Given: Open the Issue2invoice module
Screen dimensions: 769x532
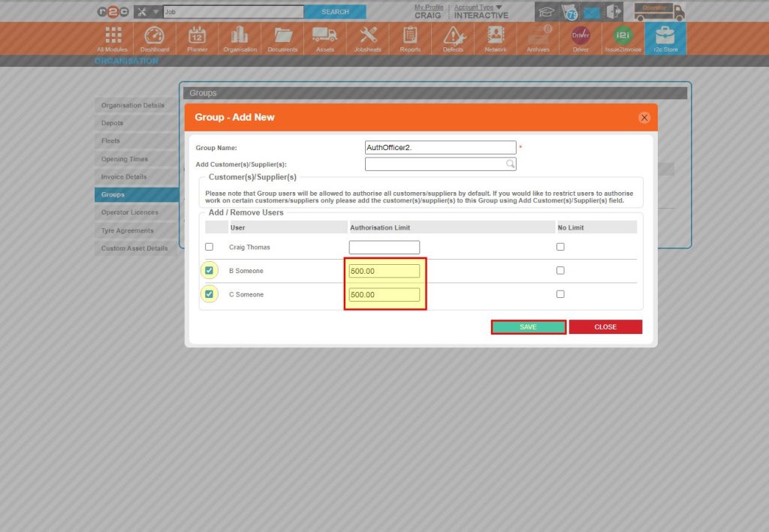Looking at the screenshot, I should click(623, 38).
